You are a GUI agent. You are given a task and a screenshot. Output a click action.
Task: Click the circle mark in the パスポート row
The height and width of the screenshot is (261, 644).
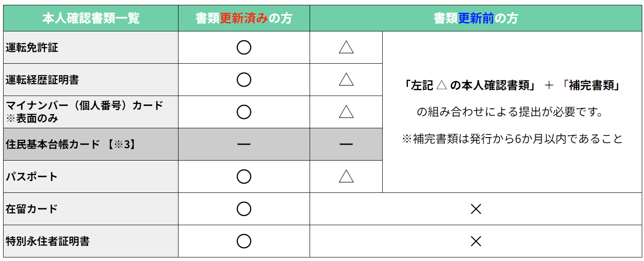click(x=244, y=177)
